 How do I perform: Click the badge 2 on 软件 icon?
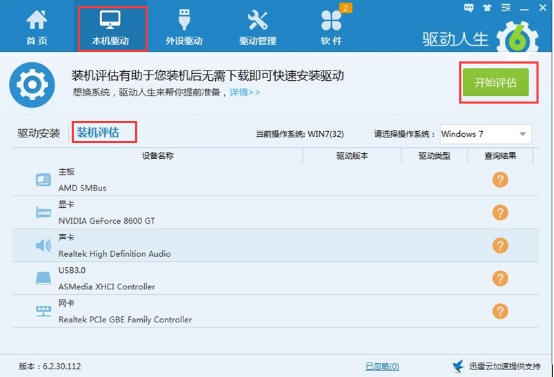pos(346,8)
